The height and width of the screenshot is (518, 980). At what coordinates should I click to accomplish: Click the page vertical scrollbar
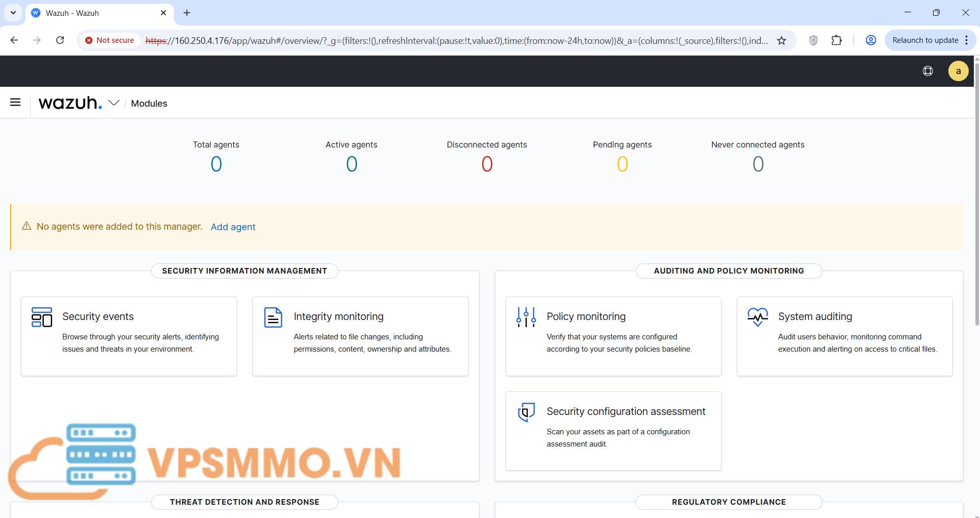point(976,204)
